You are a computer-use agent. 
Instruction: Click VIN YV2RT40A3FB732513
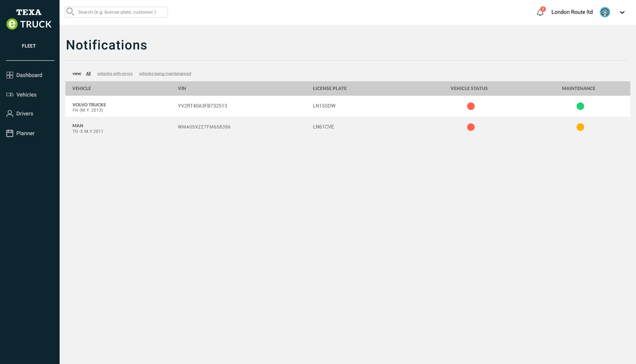[202, 106]
